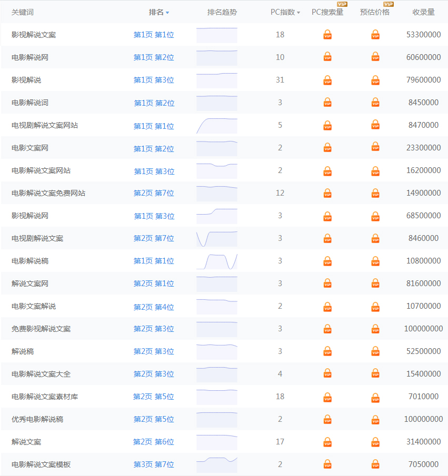Click 预估价格 lock icon for 解说稿 row
This screenshot has height=476, width=448.
coord(375,351)
